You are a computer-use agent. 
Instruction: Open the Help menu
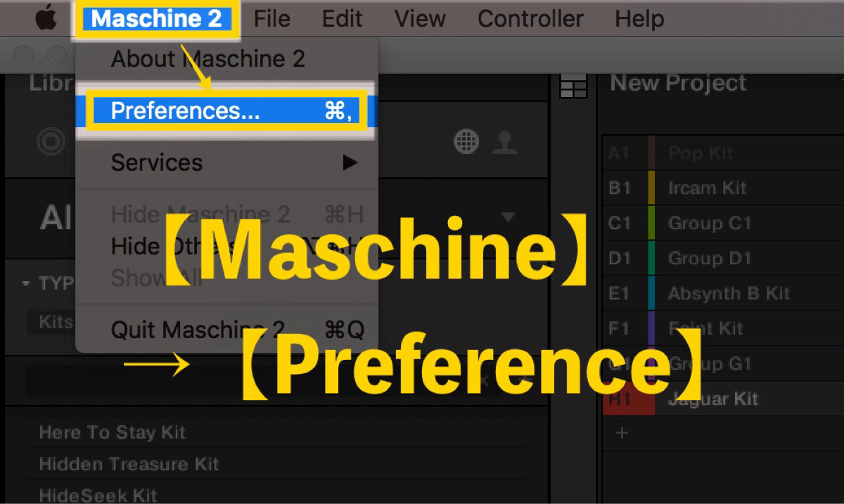[x=639, y=19]
